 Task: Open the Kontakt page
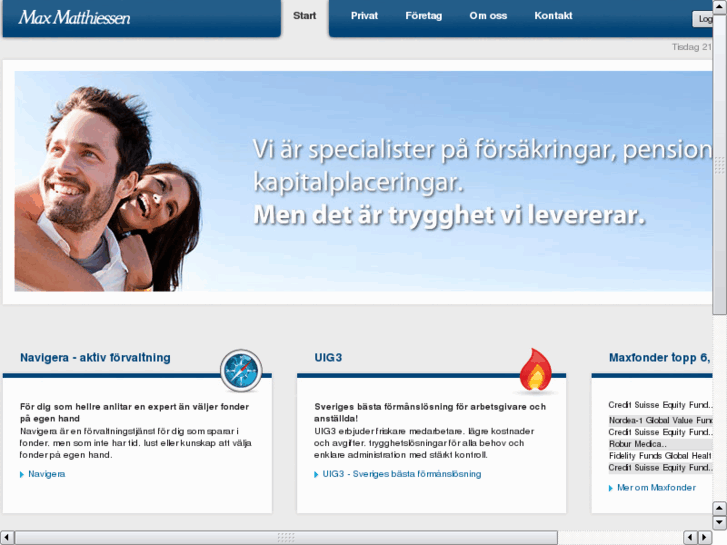click(x=553, y=16)
